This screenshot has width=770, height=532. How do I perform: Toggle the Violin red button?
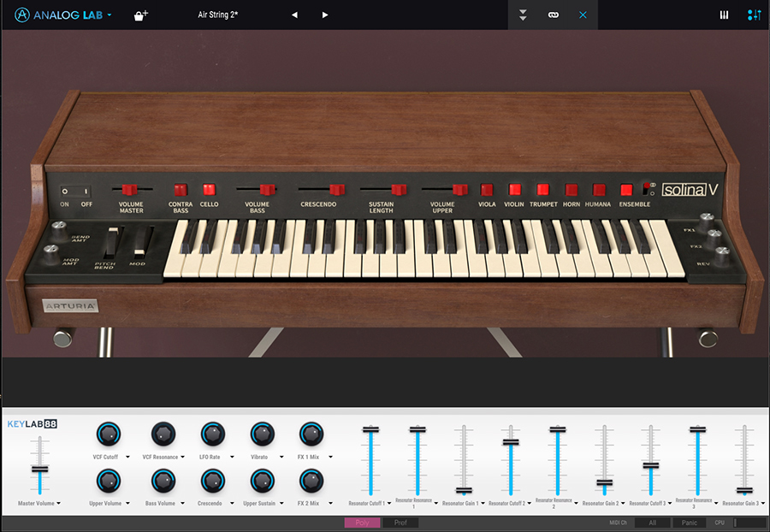(x=515, y=190)
